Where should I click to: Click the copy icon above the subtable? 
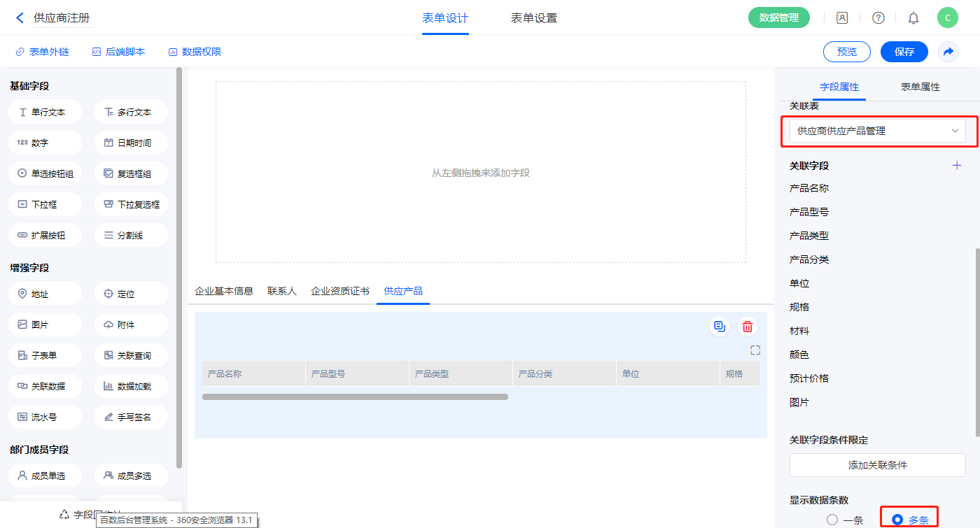(x=719, y=327)
